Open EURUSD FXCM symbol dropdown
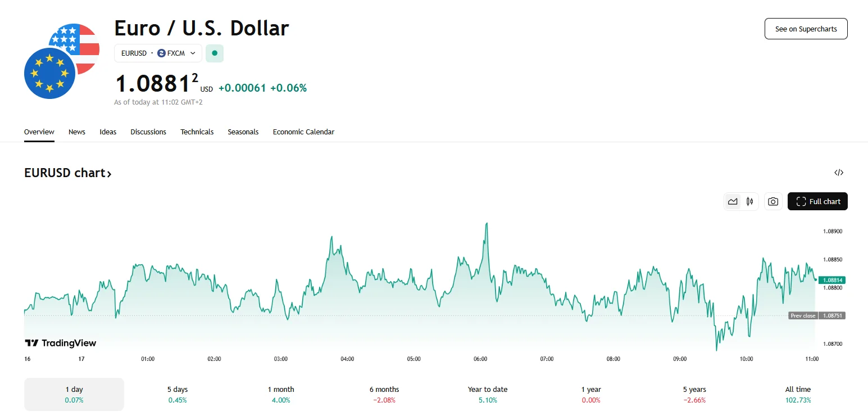The image size is (868, 420). [158, 53]
